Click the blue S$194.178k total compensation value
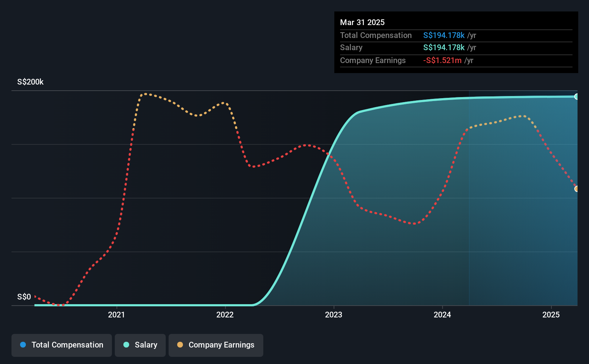 (x=444, y=35)
